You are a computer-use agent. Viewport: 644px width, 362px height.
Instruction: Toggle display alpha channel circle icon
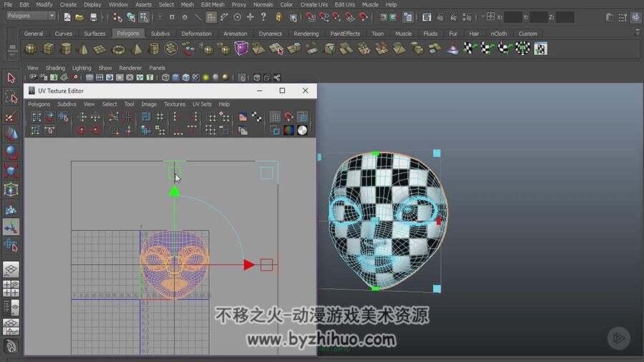tap(302, 130)
